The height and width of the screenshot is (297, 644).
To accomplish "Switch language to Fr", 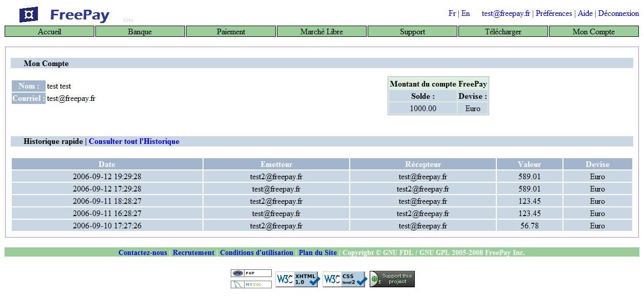I will [x=452, y=14].
